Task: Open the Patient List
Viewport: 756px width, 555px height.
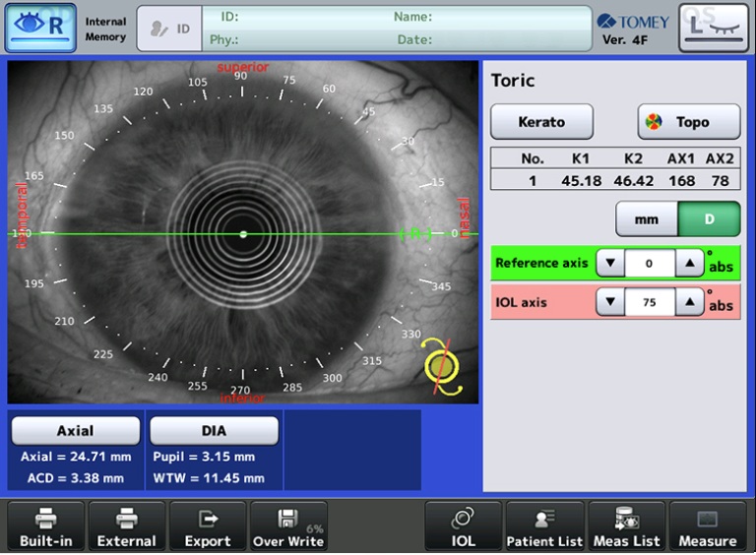Action: [544, 526]
